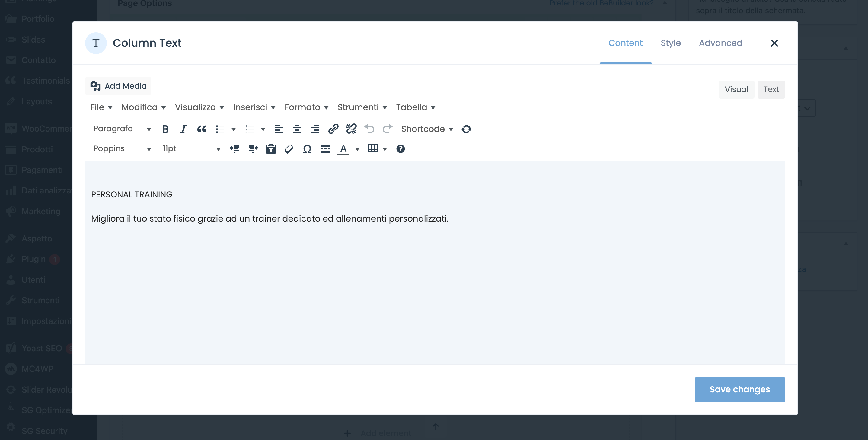868x440 pixels.
Task: Open the Strumenti menu in editor
Action: 362,107
